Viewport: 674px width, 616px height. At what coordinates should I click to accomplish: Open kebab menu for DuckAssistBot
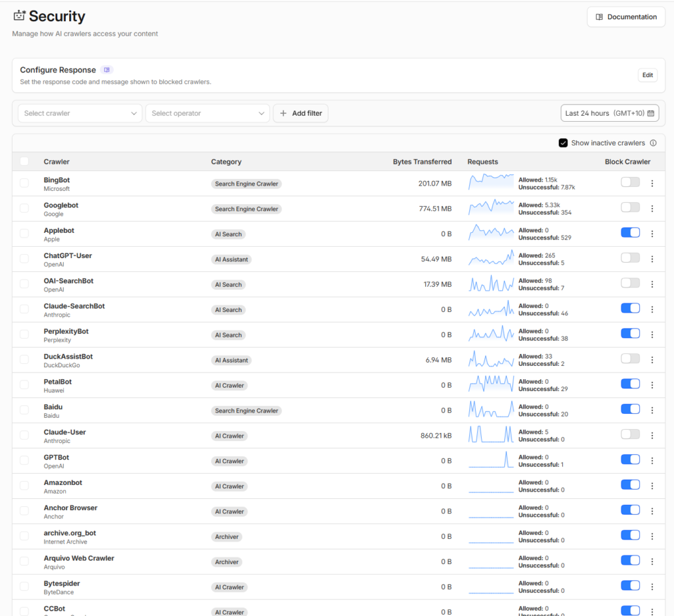(652, 360)
